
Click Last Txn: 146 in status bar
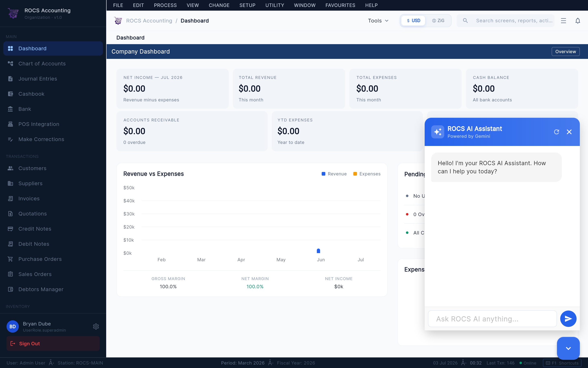(501, 363)
